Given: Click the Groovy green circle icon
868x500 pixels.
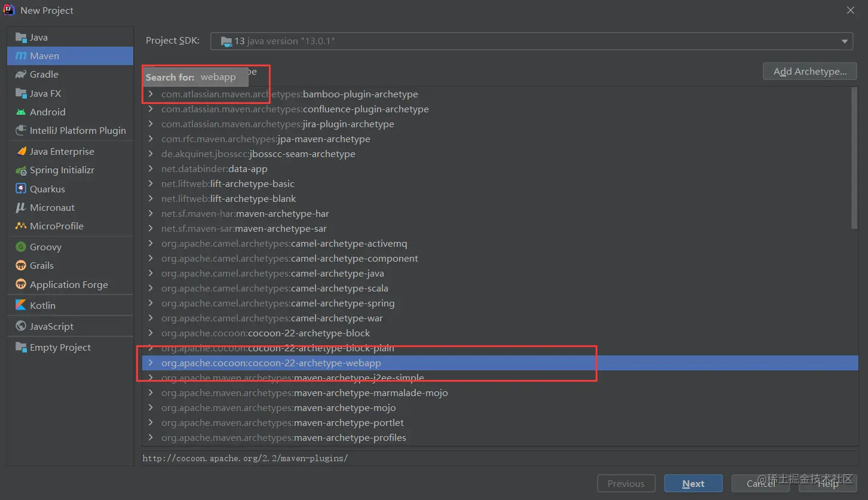Looking at the screenshot, I should point(21,247).
